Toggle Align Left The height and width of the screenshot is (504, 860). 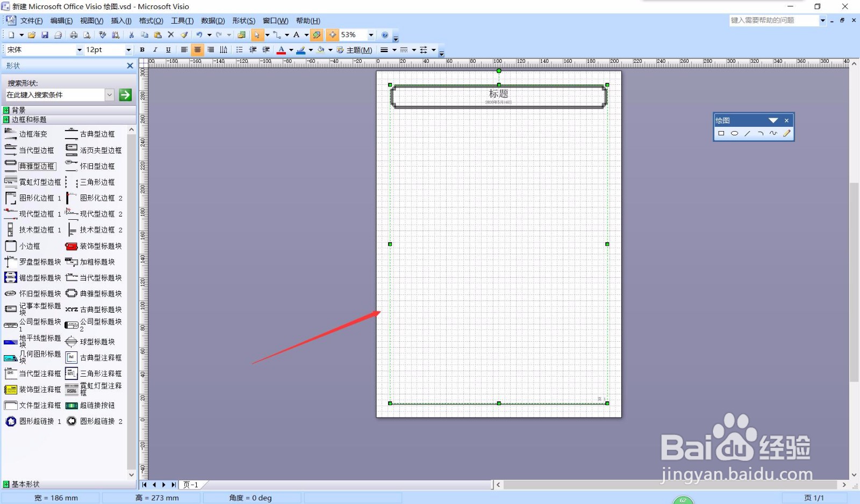184,50
